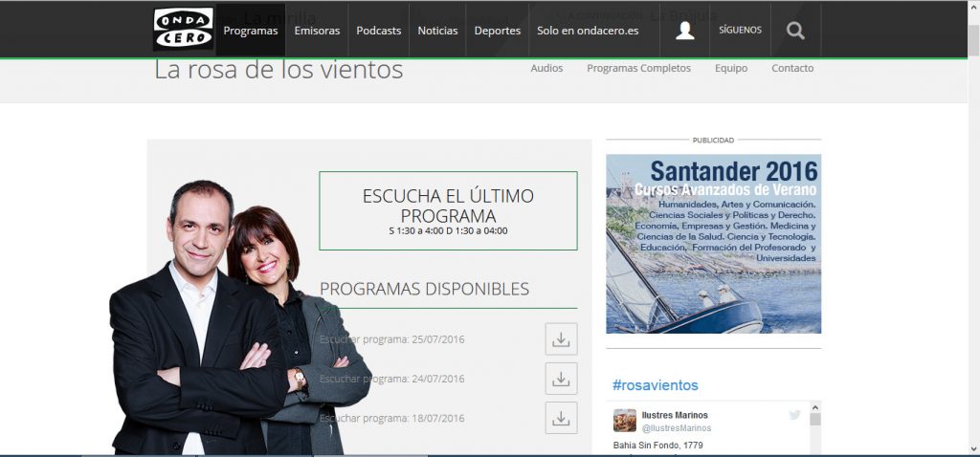Viewport: 980px width, 457px height.
Task: Open Ilustres Marinos Twitter name
Action: point(675,415)
